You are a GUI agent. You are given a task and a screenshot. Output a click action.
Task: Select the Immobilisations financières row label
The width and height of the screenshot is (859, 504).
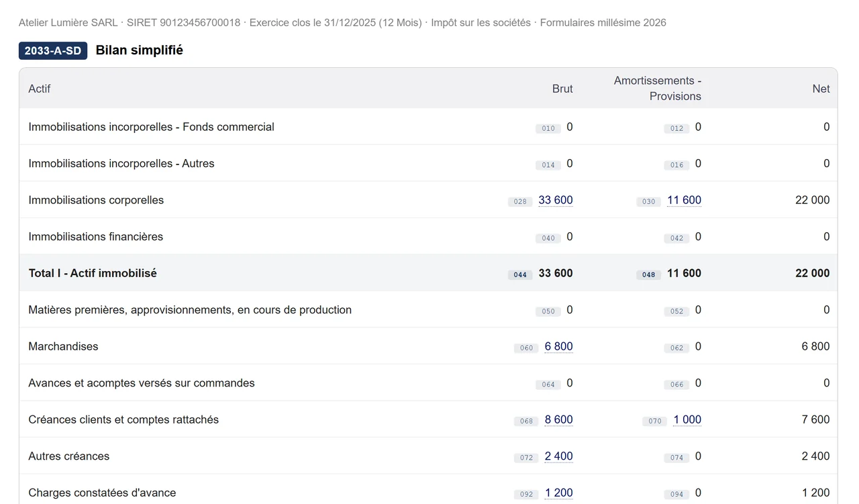coord(96,236)
